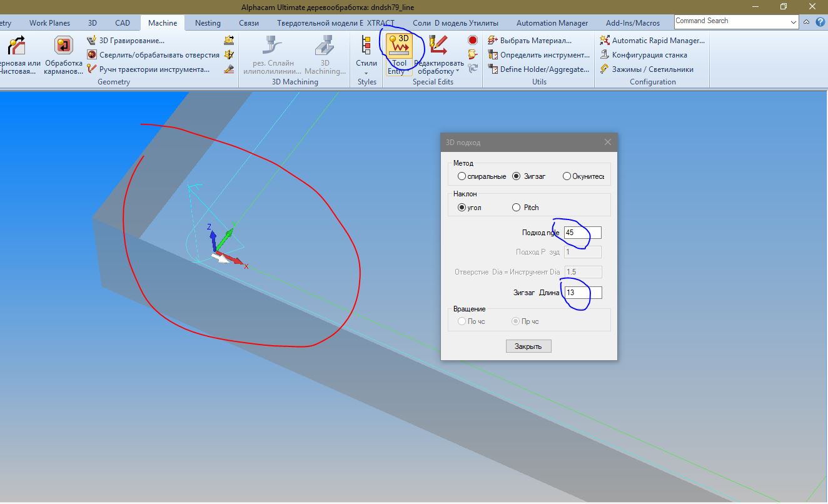The width and height of the screenshot is (828, 504).
Task: Restore down the Alphacam window
Action: click(784, 6)
